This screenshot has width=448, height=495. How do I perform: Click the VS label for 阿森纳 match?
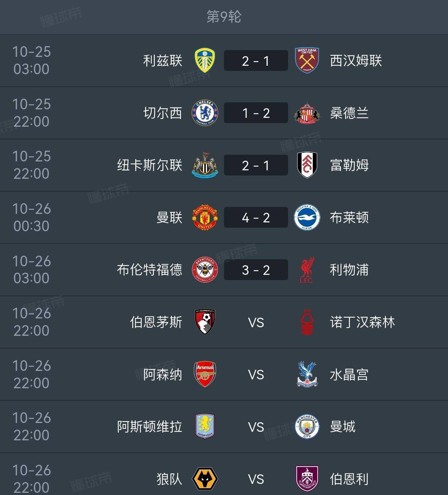tap(255, 374)
